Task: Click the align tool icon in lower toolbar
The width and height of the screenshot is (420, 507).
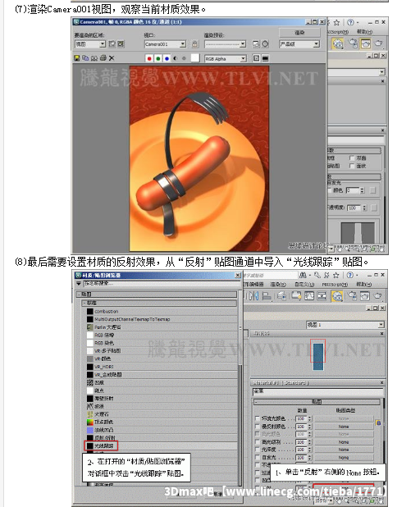Action: (267, 296)
